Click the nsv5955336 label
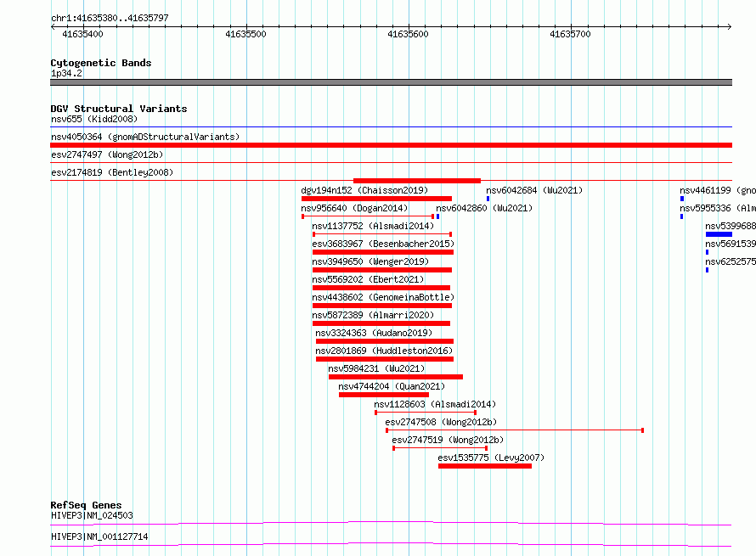Viewport: 756px width, 556px height. tap(718, 208)
